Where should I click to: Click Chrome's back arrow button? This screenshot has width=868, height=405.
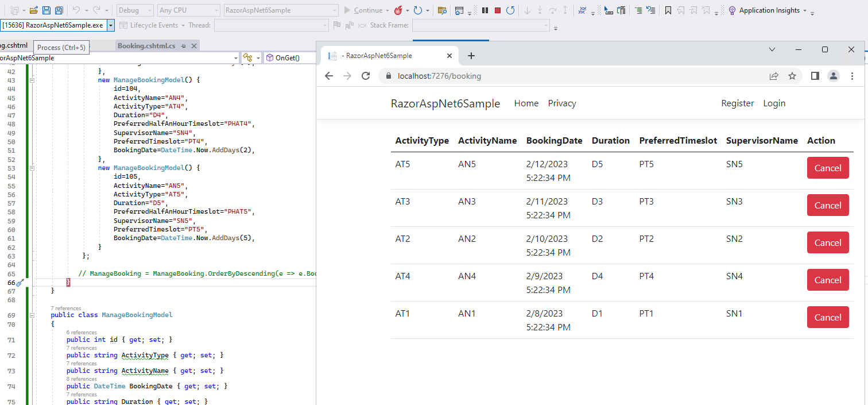329,76
